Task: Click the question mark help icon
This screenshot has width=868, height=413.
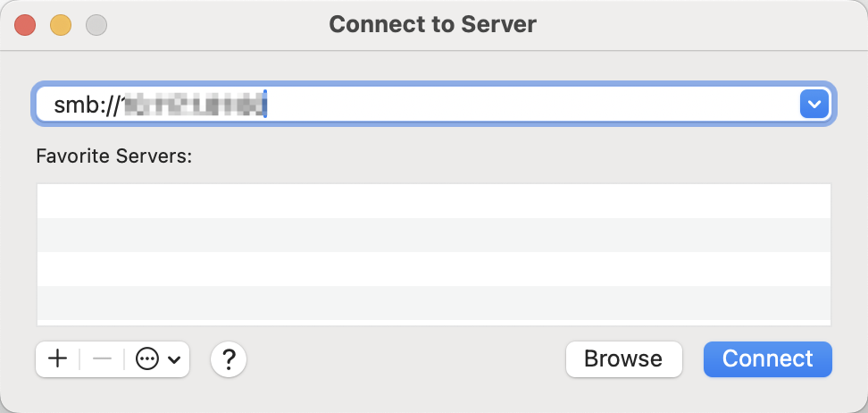Action: (x=229, y=359)
